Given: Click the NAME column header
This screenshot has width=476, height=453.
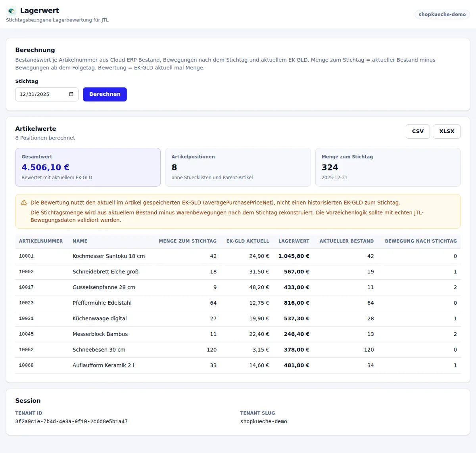Looking at the screenshot, I should point(80,241).
